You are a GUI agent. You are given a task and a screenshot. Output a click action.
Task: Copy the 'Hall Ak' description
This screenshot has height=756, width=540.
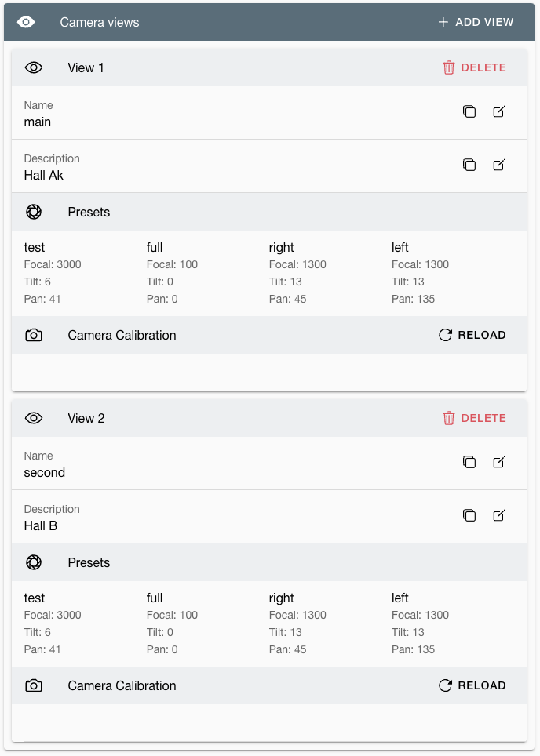click(x=469, y=165)
